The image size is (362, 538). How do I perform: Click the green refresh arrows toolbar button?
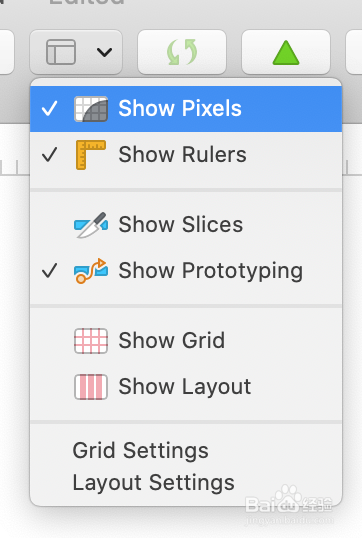pos(182,52)
